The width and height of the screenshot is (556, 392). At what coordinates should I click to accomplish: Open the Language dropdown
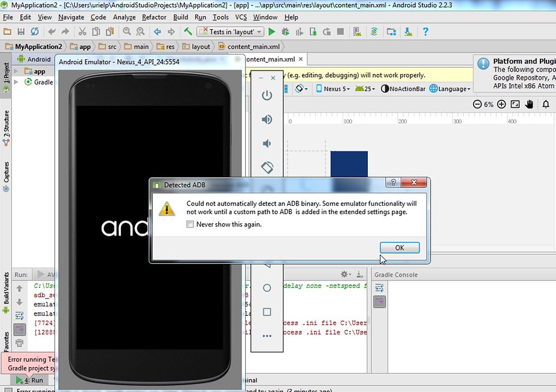point(449,89)
